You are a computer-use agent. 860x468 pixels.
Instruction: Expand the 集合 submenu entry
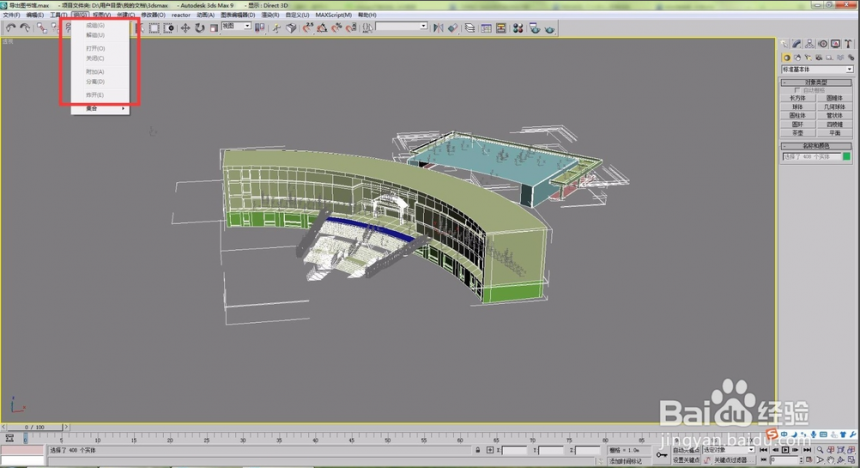100,109
